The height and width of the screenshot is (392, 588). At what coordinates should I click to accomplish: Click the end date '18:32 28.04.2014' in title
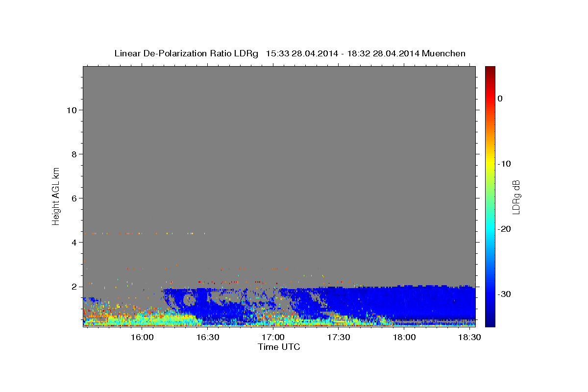tap(383, 53)
